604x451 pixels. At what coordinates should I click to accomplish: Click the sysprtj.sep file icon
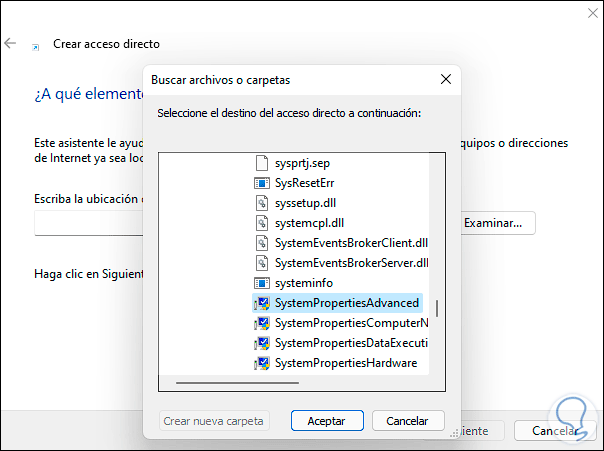(x=263, y=162)
